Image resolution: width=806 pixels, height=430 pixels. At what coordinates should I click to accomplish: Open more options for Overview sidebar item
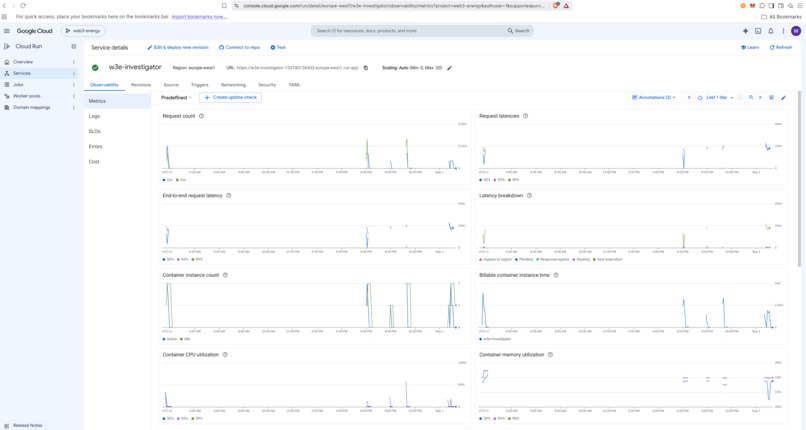click(x=74, y=62)
